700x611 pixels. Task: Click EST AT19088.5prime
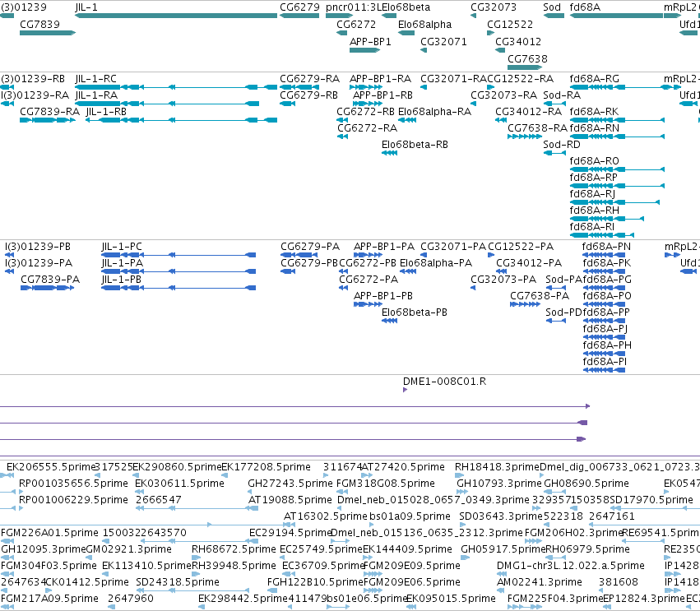pyautogui.click(x=290, y=500)
